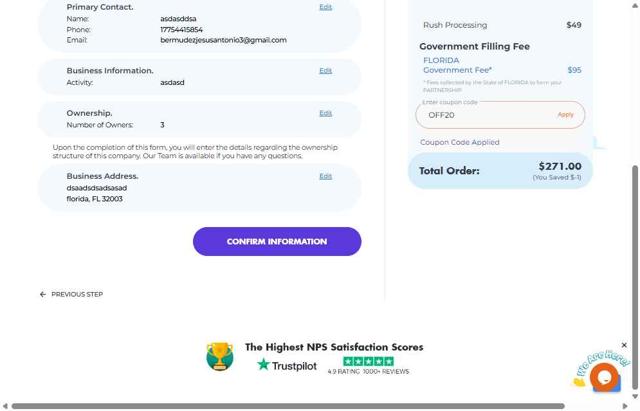Click the contact name 'asdasddsa'
The image size is (640, 411).
tap(178, 19)
